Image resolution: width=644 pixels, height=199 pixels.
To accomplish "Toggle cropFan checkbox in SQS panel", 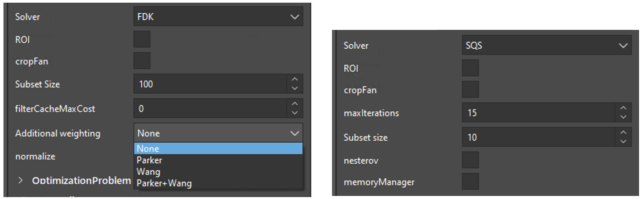I will [470, 89].
